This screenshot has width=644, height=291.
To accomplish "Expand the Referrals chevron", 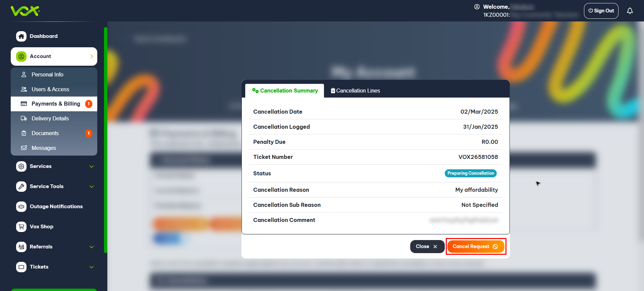I will (92, 247).
